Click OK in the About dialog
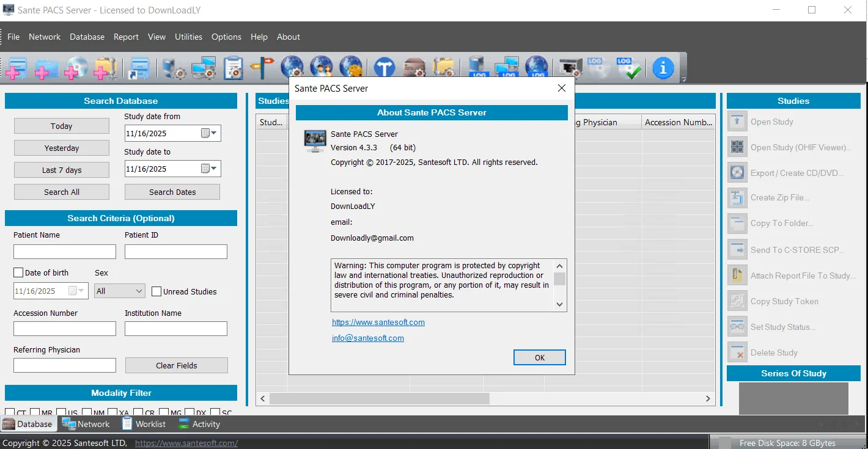This screenshot has width=868, height=449. click(x=540, y=357)
